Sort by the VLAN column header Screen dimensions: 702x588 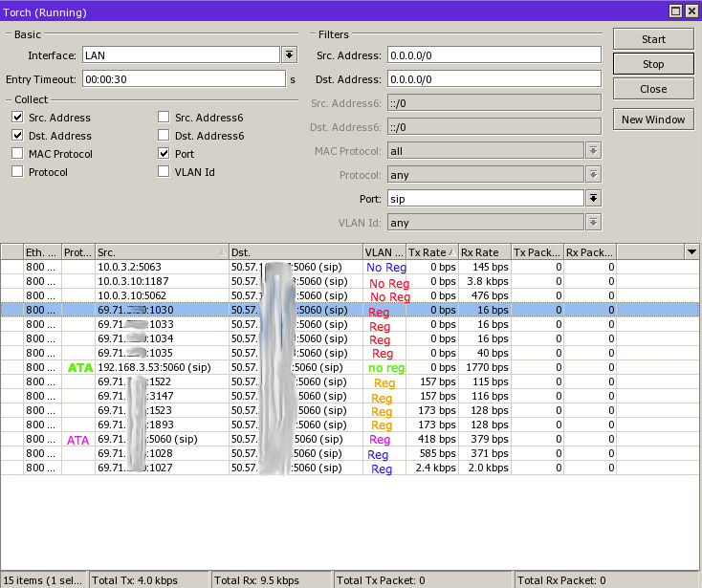pos(384,252)
